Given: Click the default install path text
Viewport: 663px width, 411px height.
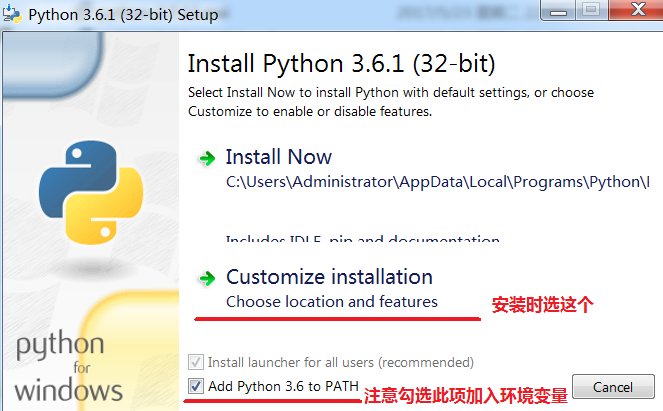Looking at the screenshot, I should click(438, 182).
